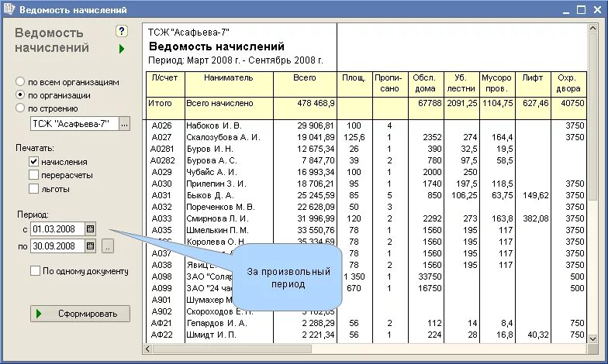Click the Всего column header
This screenshot has height=364, width=608.
click(x=306, y=84)
